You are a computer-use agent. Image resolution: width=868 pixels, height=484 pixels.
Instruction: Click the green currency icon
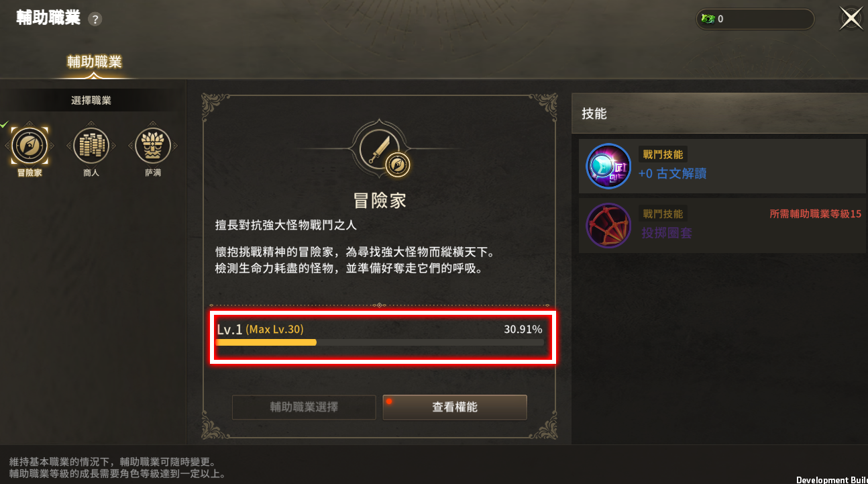[708, 19]
